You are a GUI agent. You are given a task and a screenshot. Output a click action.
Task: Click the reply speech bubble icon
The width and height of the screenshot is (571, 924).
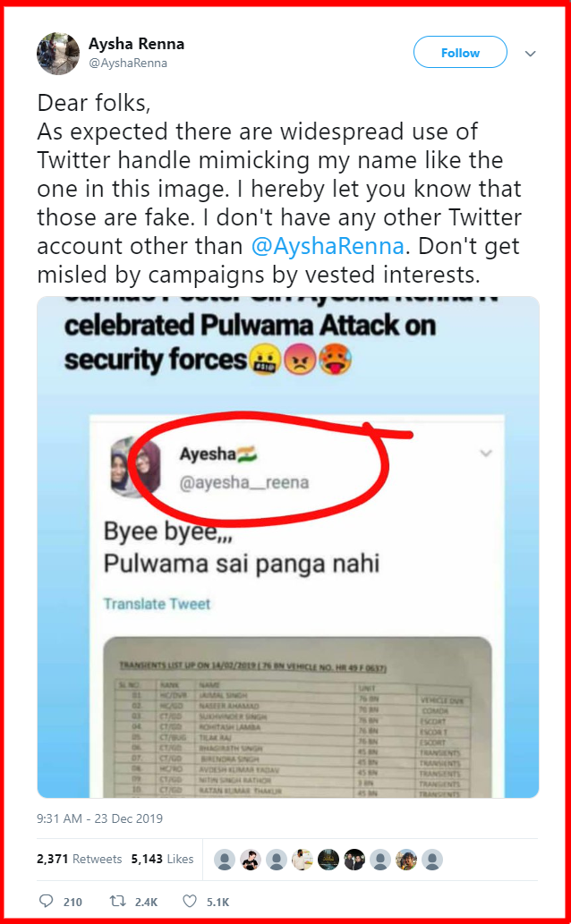tap(46, 901)
